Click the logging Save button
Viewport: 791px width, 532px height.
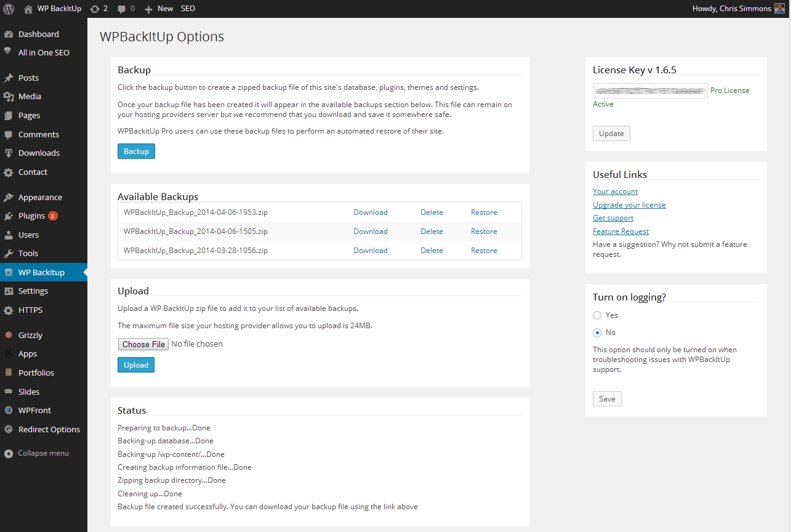(607, 399)
